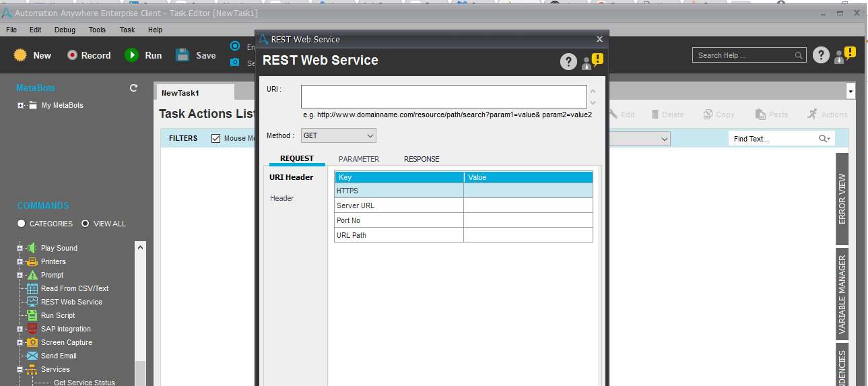Switch to the RESPONSE tab

point(422,159)
